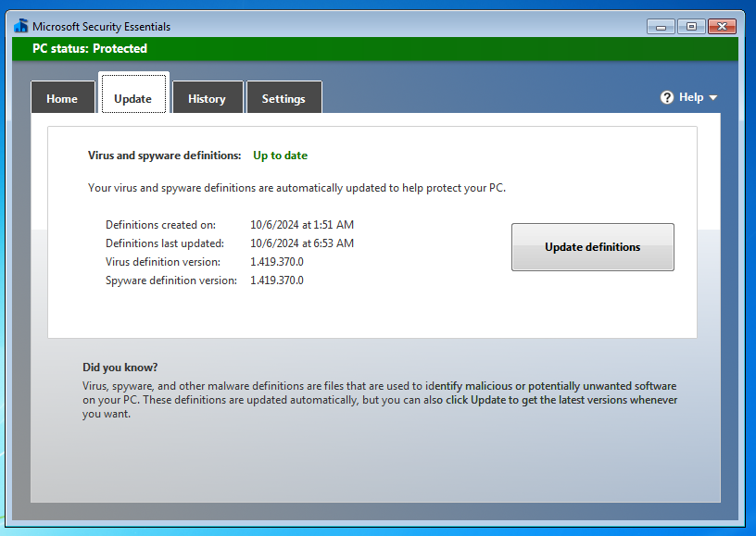Click the virus definition version number
The image size is (756, 536).
point(276,262)
